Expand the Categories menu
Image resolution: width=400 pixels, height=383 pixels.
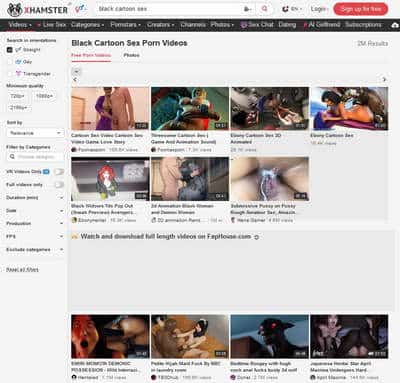87,25
